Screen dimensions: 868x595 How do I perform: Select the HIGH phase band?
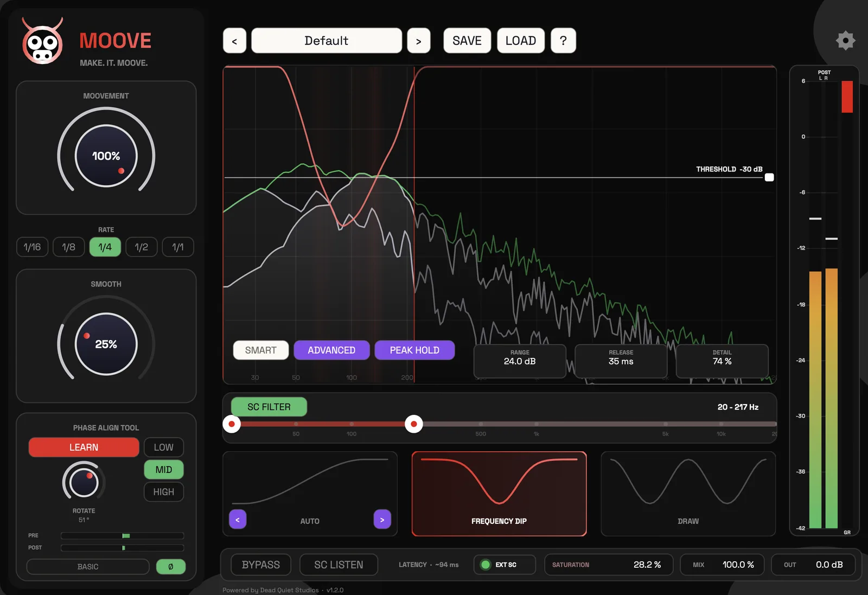click(164, 492)
